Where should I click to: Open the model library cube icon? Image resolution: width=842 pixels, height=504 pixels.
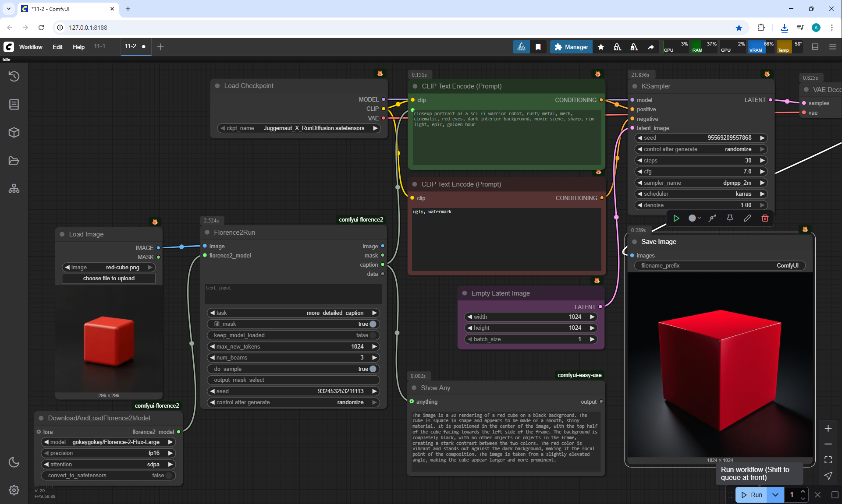[x=14, y=132]
